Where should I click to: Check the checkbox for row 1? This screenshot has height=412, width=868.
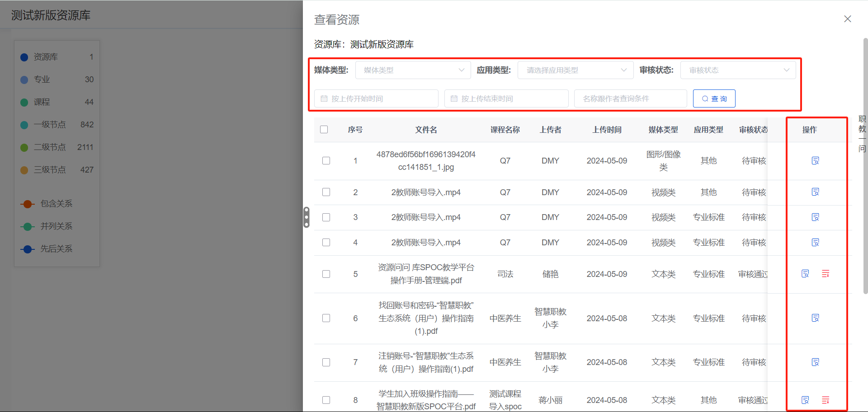click(x=326, y=161)
